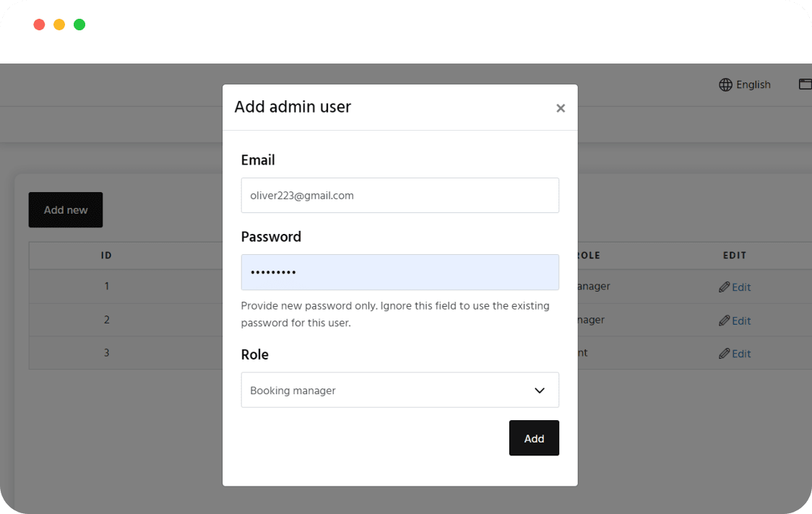The width and height of the screenshot is (812, 514).
Task: Click the ID column header
Action: coord(106,255)
